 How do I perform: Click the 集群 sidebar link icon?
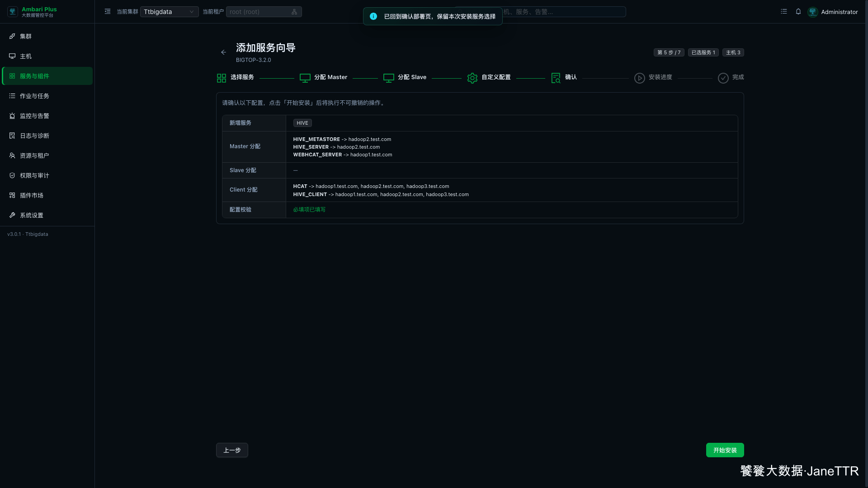(x=12, y=36)
